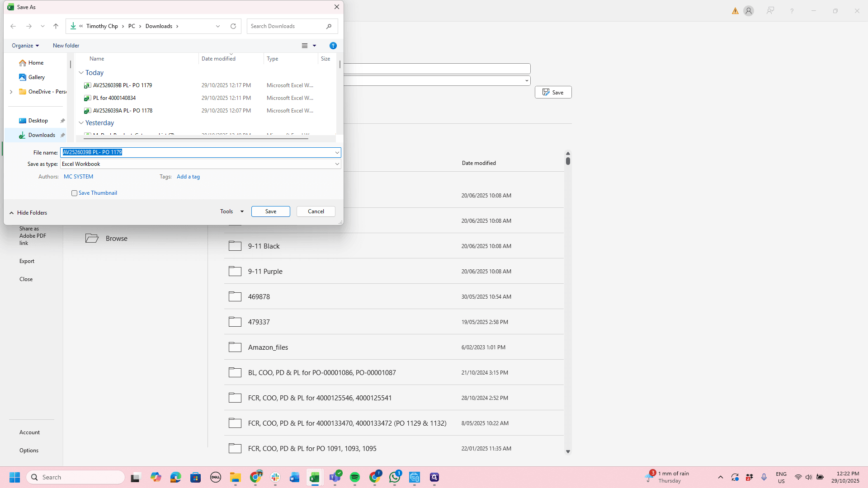Collapse folders with Hide Folders

pos(28,213)
